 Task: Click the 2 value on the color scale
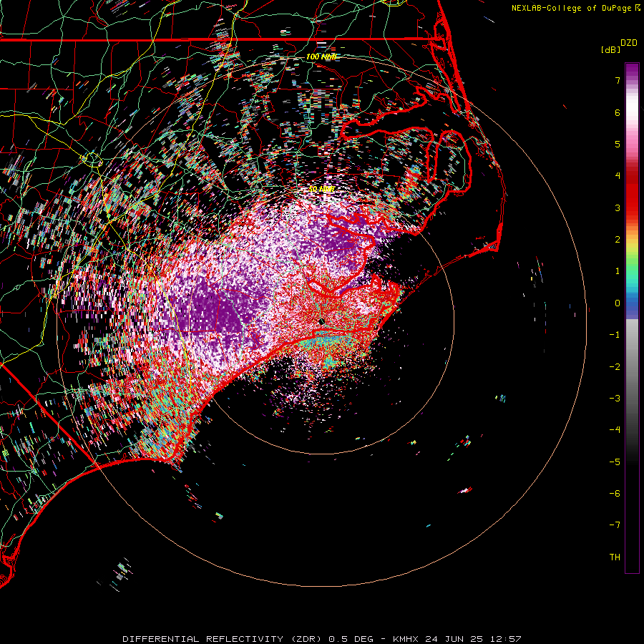[618, 240]
